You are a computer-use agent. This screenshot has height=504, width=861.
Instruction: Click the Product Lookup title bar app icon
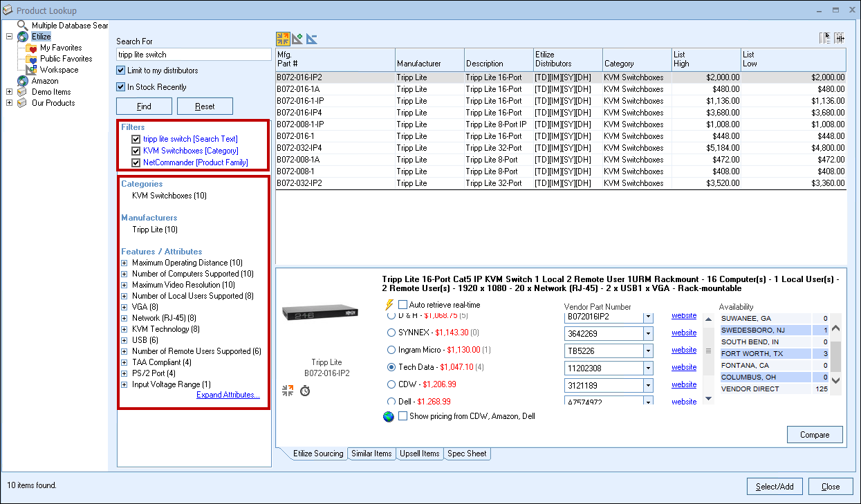(8, 10)
